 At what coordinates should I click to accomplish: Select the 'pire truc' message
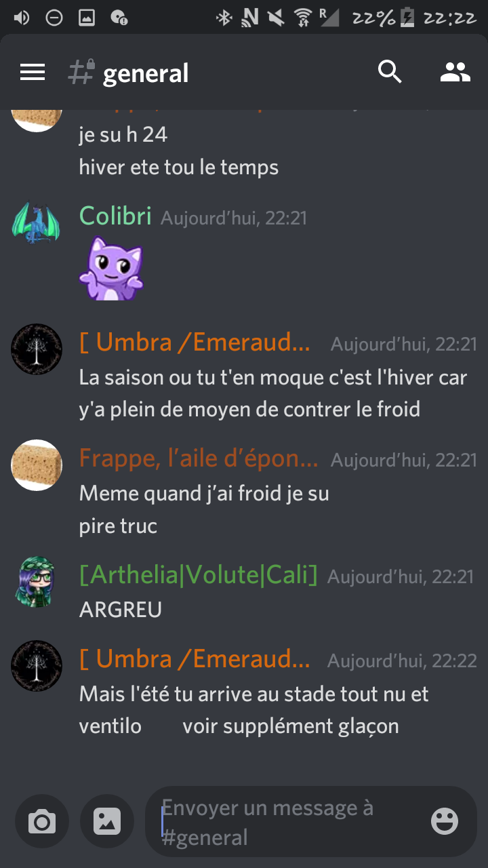pyautogui.click(x=118, y=526)
